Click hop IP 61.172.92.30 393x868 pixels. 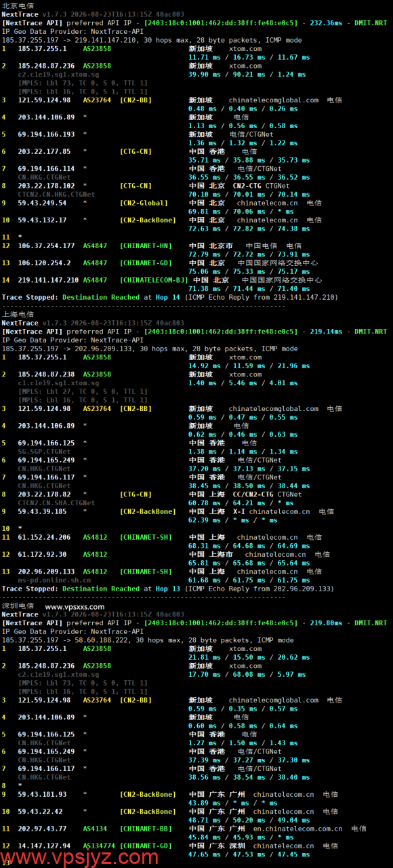pos(42,554)
